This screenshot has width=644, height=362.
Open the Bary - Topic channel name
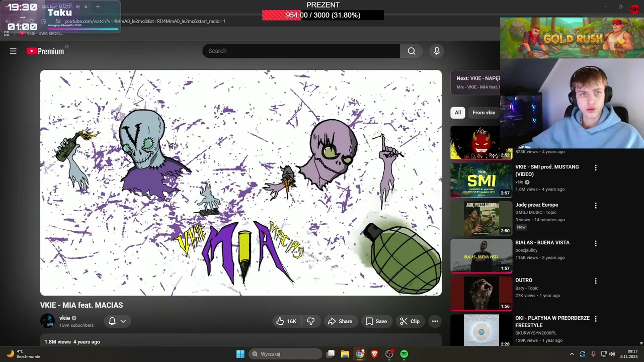click(x=527, y=288)
